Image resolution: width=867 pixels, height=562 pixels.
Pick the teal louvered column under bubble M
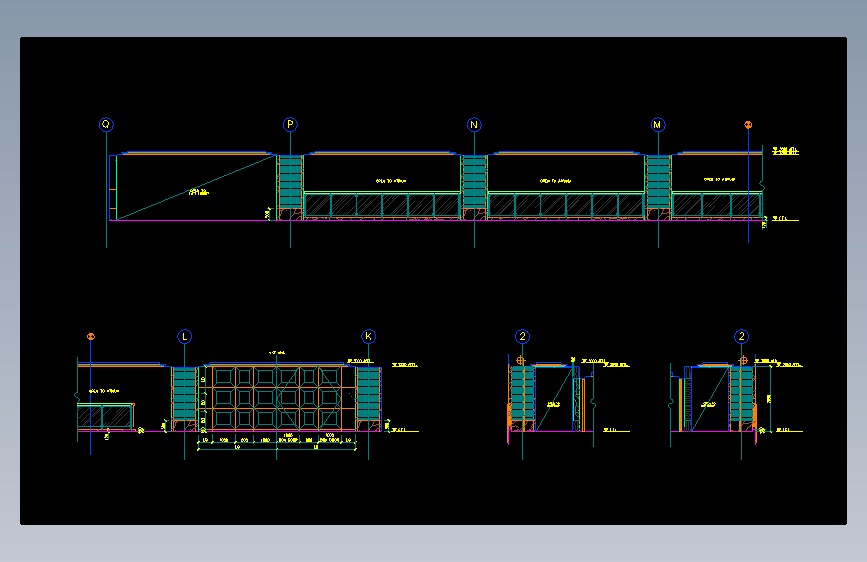pyautogui.click(x=658, y=182)
